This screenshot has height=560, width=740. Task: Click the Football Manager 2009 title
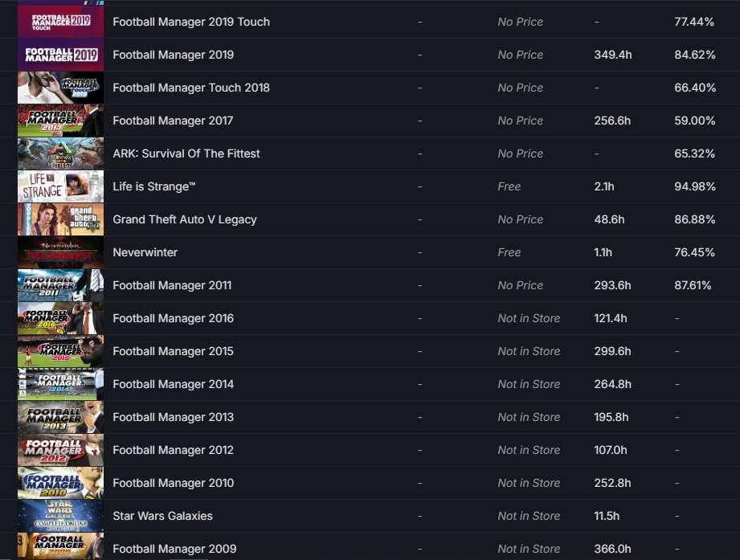click(x=174, y=549)
